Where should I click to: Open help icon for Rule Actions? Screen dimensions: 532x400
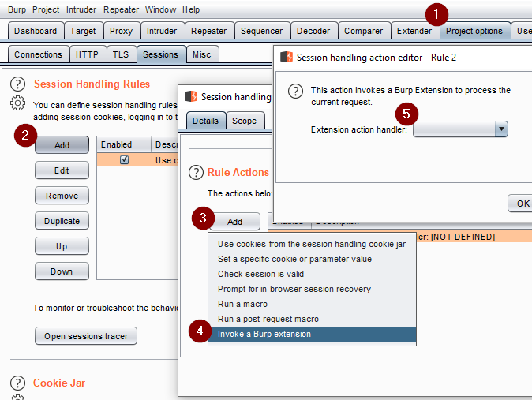(196, 172)
